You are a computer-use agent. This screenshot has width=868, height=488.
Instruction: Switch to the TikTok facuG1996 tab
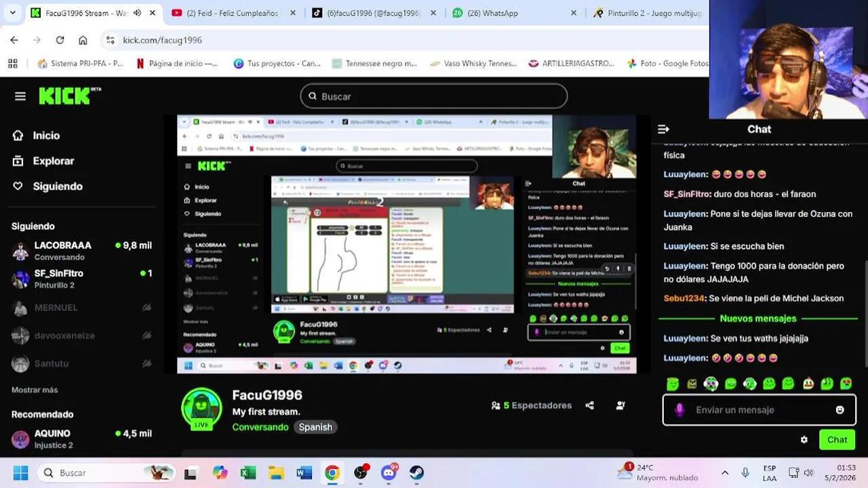pos(373,13)
